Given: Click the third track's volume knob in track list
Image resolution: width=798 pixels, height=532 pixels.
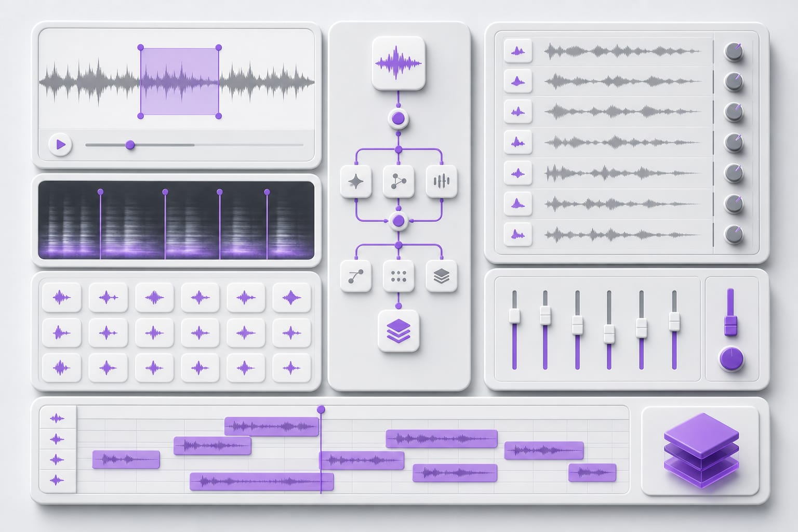Looking at the screenshot, I should pos(734,112).
